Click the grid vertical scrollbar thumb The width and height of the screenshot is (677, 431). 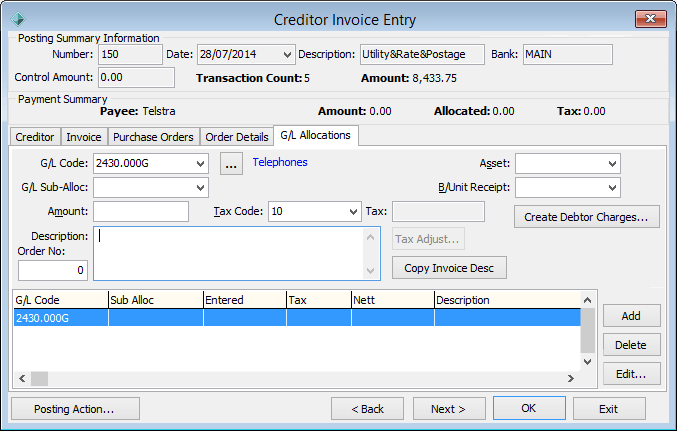(x=587, y=330)
